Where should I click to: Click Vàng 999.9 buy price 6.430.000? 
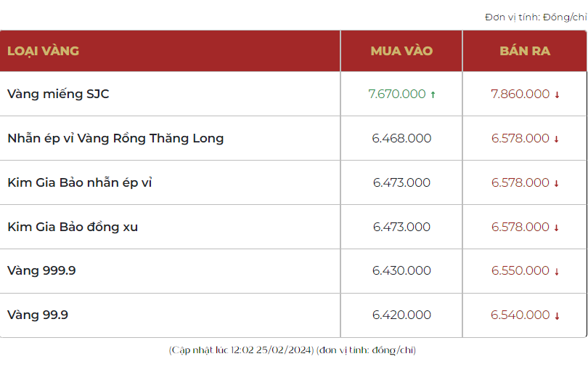[401, 270]
